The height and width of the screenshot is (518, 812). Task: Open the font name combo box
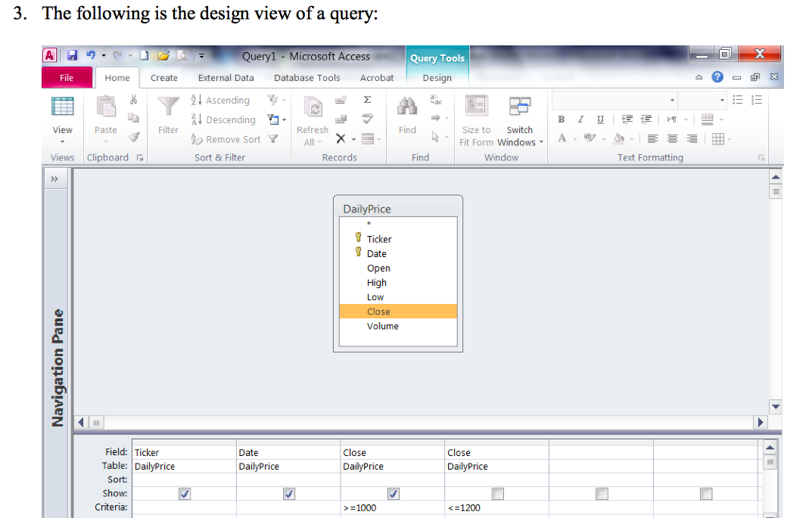click(614, 101)
